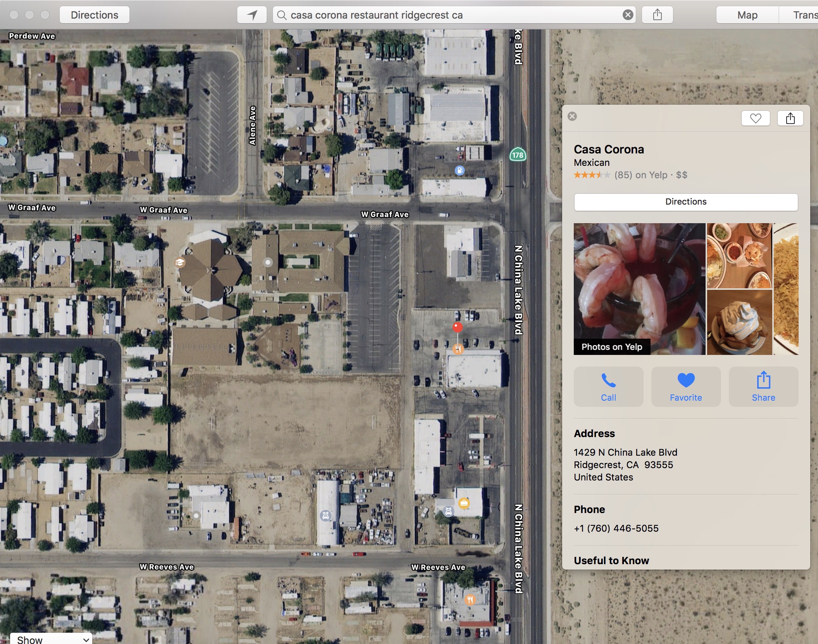Open the toolbar share icon
This screenshot has width=818, height=644.
pyautogui.click(x=657, y=15)
